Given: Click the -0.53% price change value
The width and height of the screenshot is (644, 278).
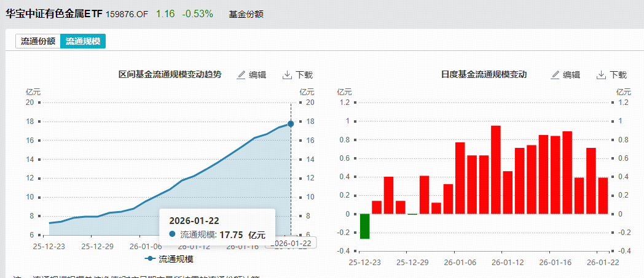Looking at the screenshot, I should 197,14.
